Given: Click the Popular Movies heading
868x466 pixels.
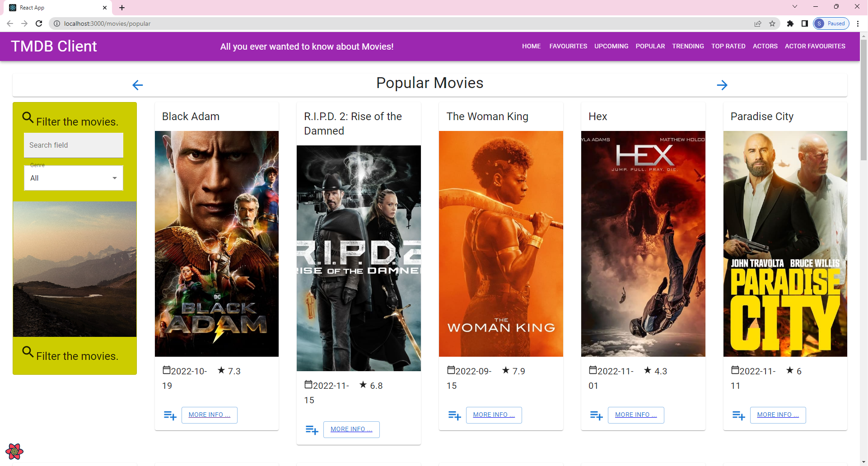Looking at the screenshot, I should (x=430, y=83).
